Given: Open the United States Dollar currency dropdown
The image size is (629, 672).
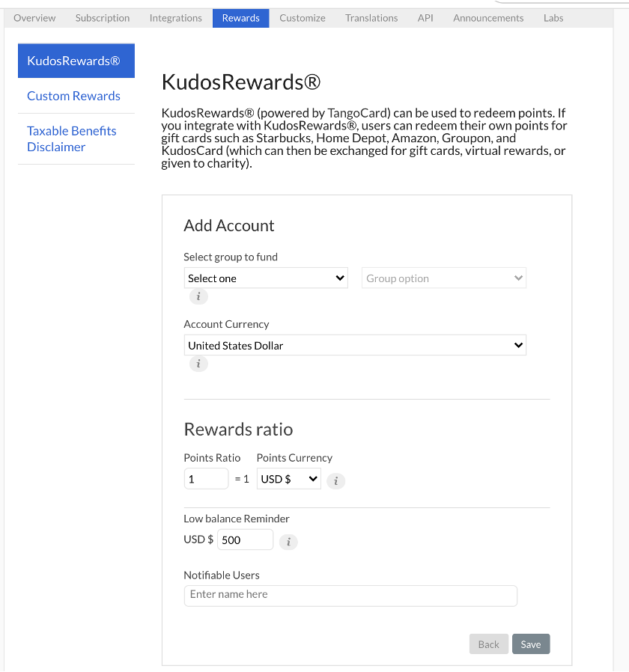Looking at the screenshot, I should coord(355,346).
